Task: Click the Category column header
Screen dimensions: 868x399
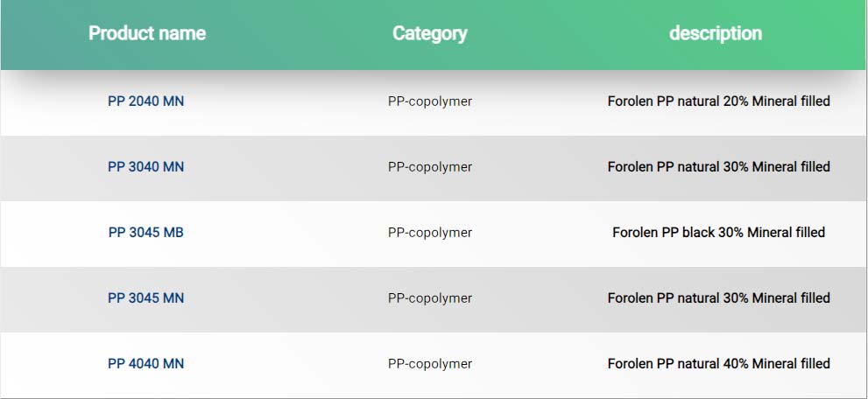Action: click(x=429, y=34)
